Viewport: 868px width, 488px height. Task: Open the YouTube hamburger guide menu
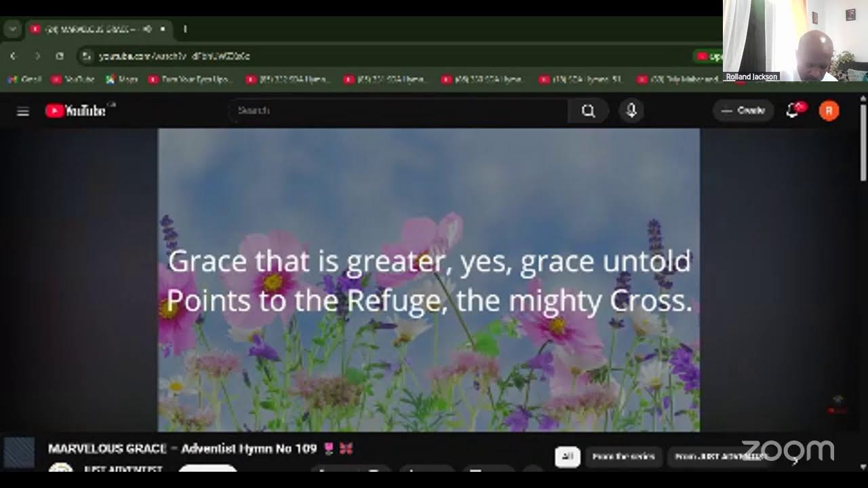click(23, 111)
